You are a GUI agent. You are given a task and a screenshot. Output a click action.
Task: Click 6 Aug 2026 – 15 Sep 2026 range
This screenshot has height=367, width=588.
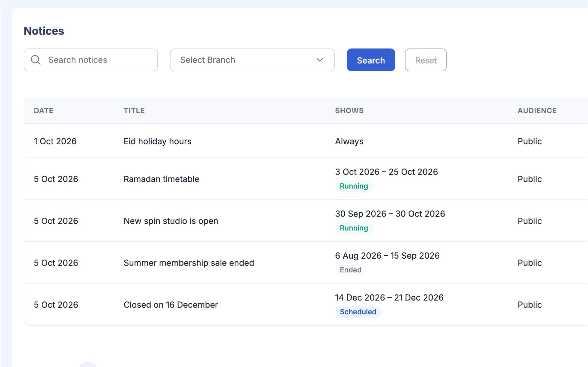pos(387,256)
